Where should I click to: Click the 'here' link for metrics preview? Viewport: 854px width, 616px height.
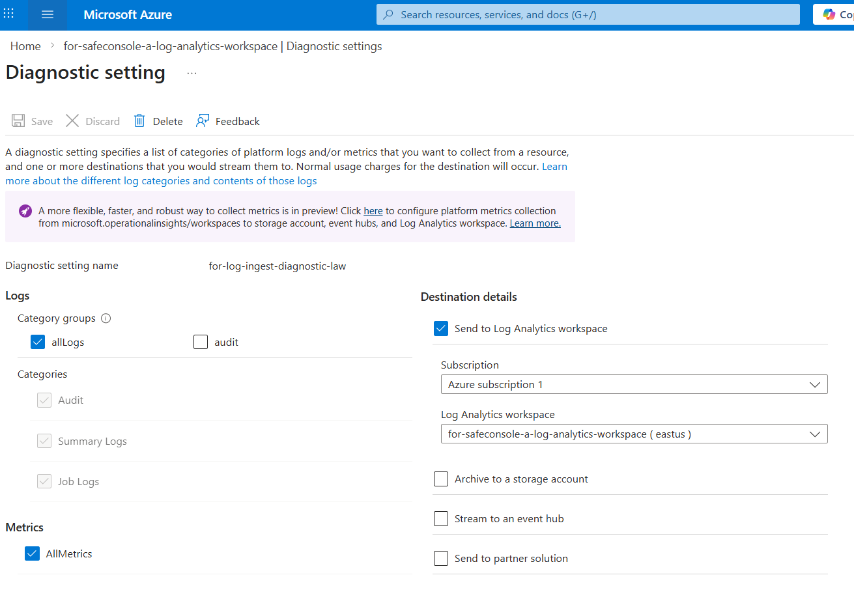(x=373, y=211)
